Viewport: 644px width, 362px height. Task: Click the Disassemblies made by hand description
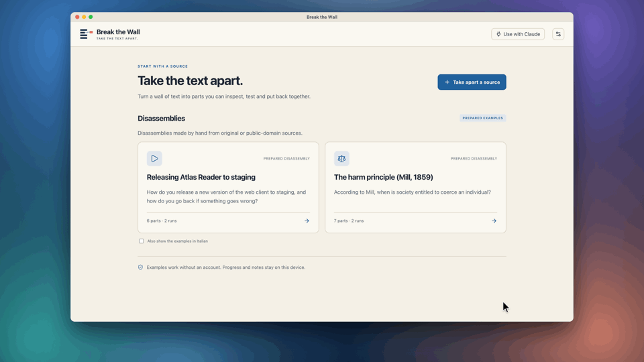tap(220, 133)
